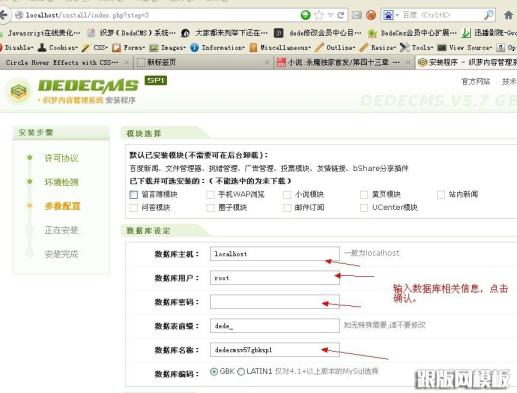Click the 许可协议 install step
The width and height of the screenshot is (517, 393).
pyautogui.click(x=61, y=158)
